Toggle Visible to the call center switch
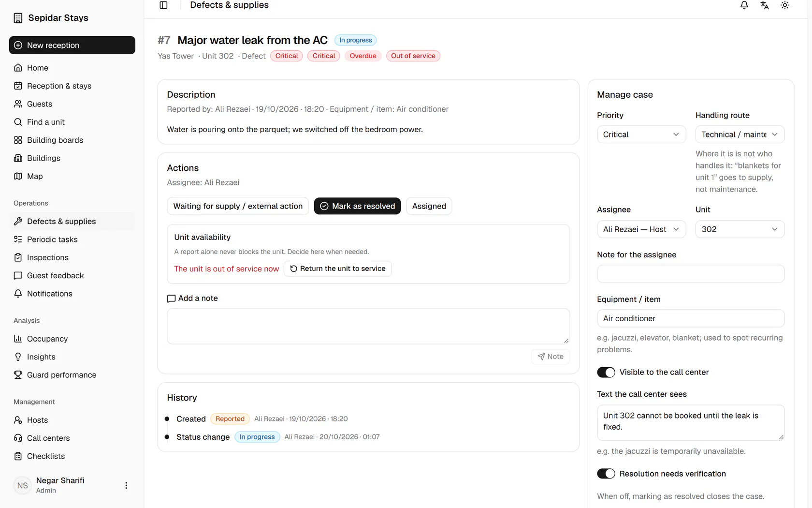The width and height of the screenshot is (812, 508). click(606, 372)
